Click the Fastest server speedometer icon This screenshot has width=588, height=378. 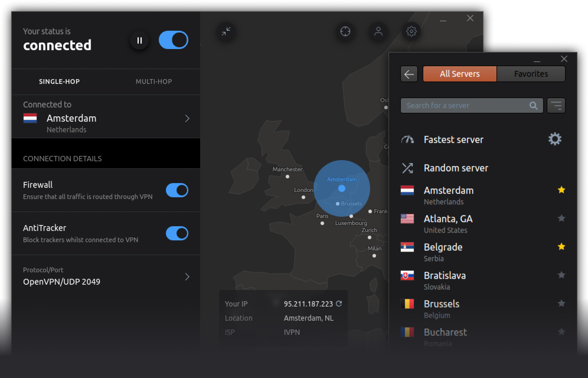(407, 139)
